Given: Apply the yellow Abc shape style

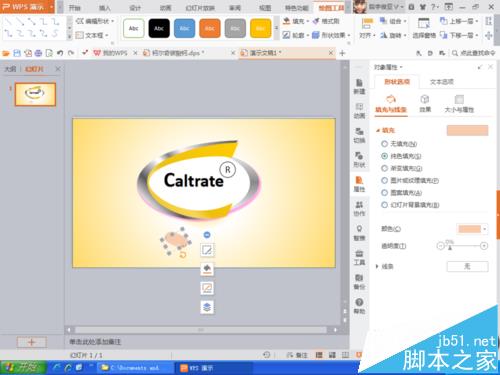Looking at the screenshot, I should click(x=260, y=28).
